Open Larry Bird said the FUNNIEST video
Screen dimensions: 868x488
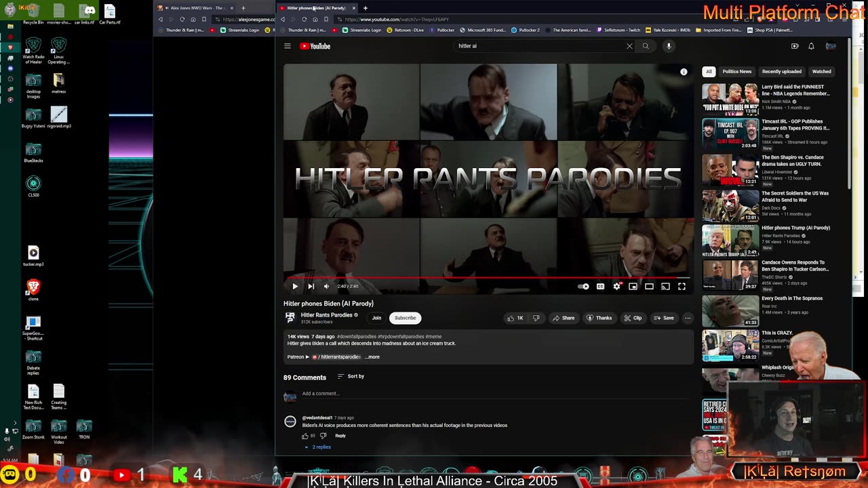pos(795,90)
